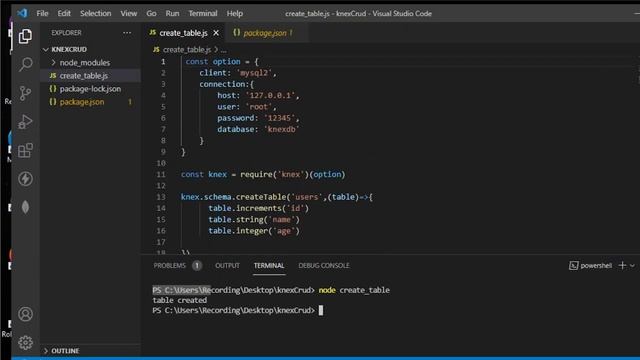Click line number 1 in gutter
Image resolution: width=640 pixels, height=360 pixels.
tap(163, 62)
